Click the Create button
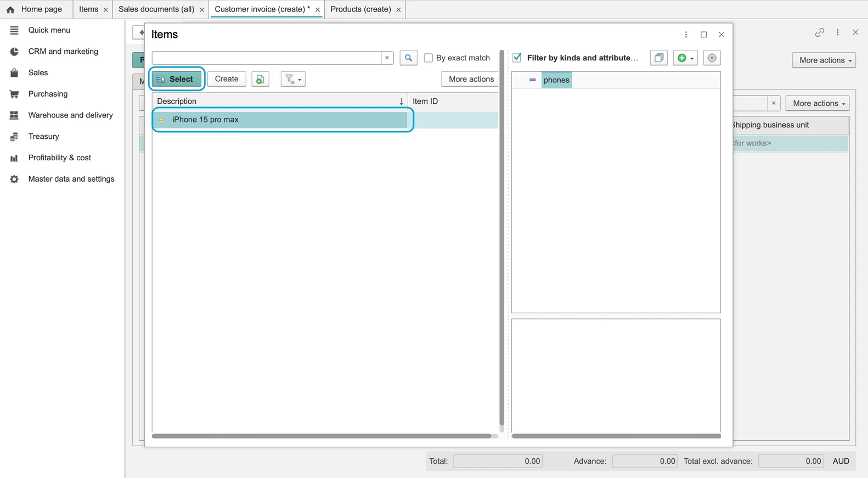Image resolution: width=868 pixels, height=478 pixels. (x=227, y=79)
